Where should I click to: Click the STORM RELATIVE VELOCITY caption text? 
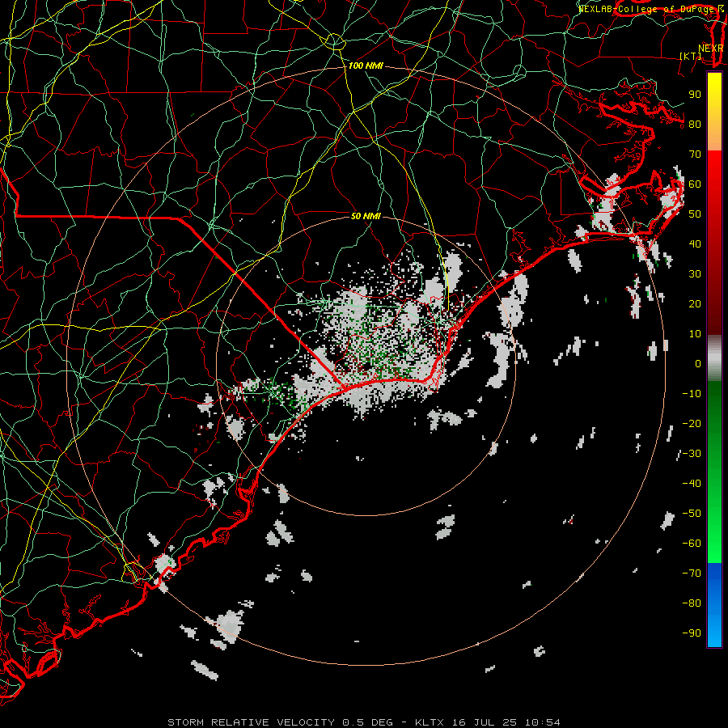point(251,722)
